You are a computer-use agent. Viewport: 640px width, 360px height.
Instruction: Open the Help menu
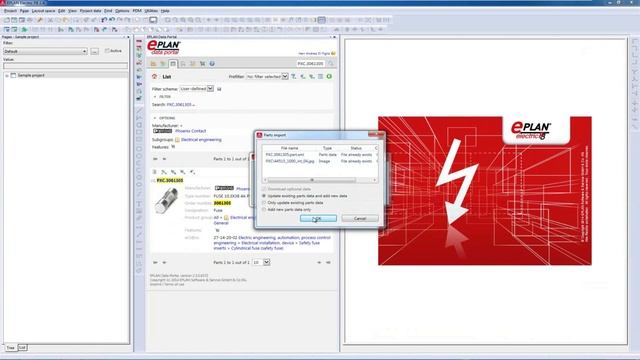[x=165, y=11]
